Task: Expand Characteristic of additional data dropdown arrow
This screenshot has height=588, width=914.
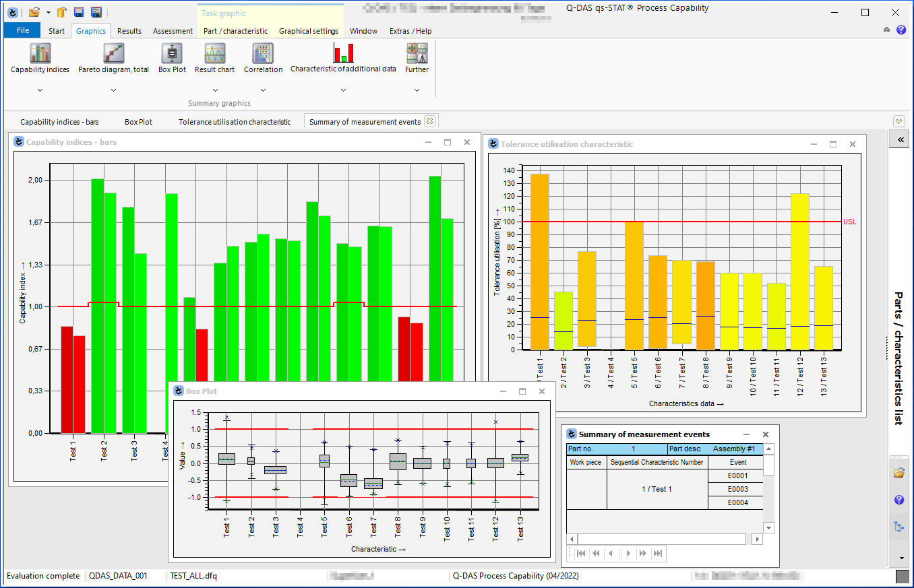Action: (343, 90)
